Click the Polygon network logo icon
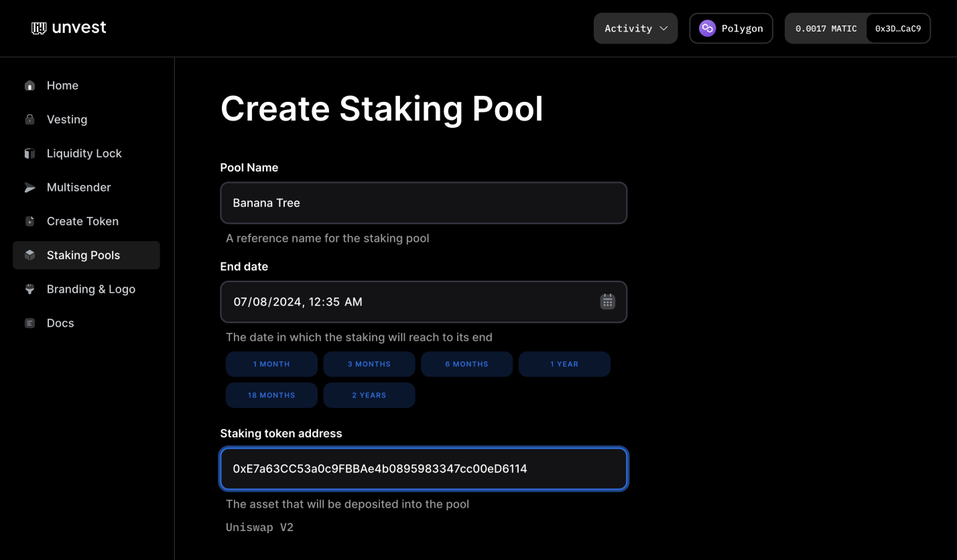Image resolution: width=957 pixels, height=560 pixels. coord(707,28)
